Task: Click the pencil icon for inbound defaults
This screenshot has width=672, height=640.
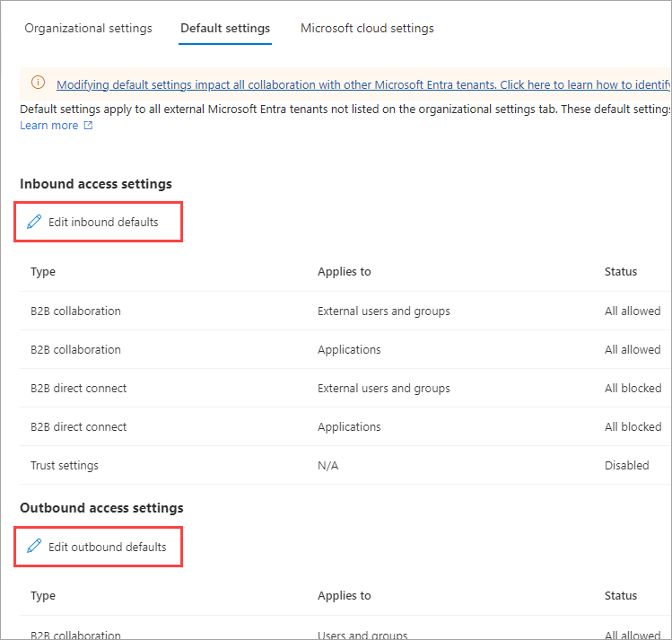Action: (x=34, y=222)
